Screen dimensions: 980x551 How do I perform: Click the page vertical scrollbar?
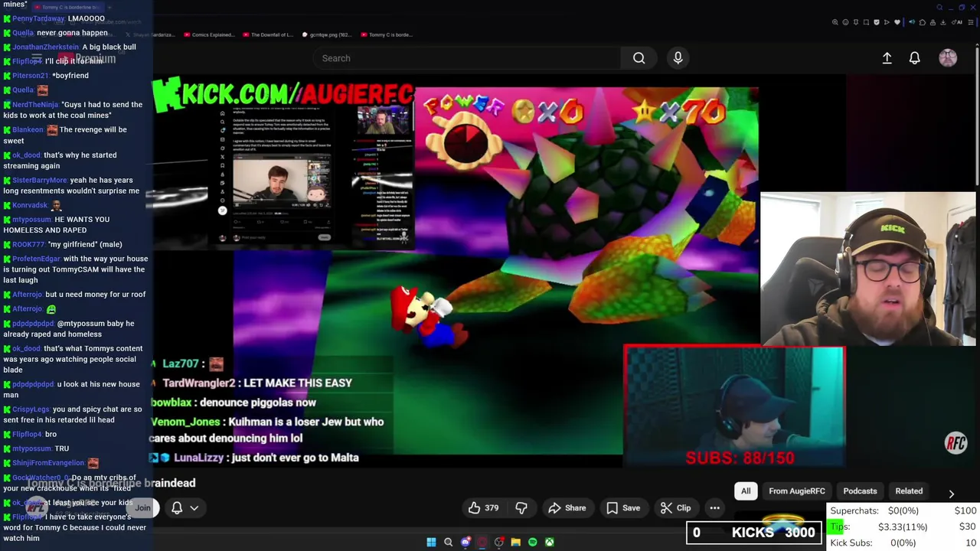[977, 115]
